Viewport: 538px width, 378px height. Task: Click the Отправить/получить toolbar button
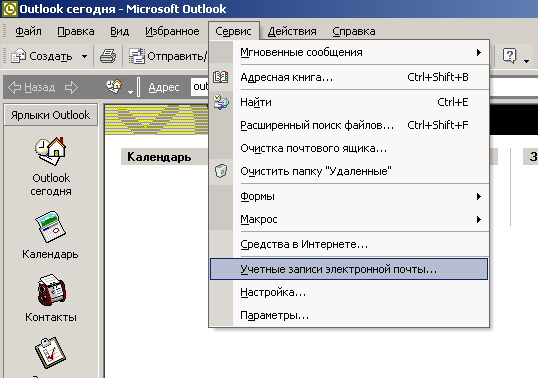point(168,56)
